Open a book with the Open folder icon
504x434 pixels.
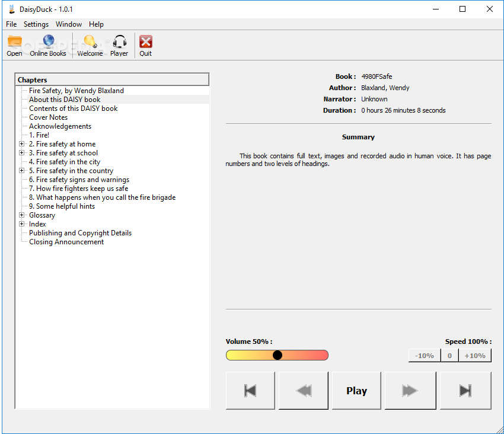coord(14,46)
